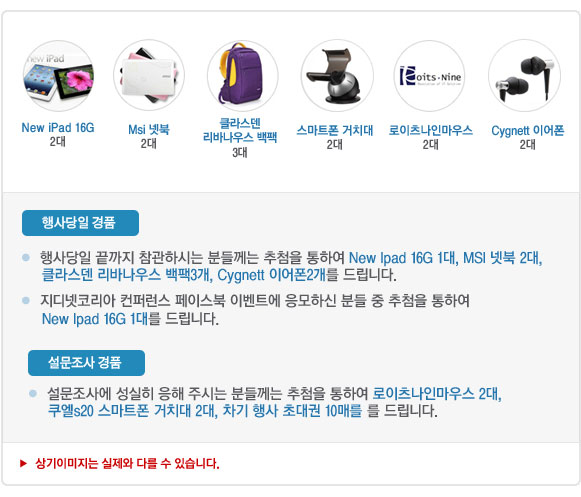Select the Msi netbook circular image
581x497 pixels.
(x=149, y=76)
